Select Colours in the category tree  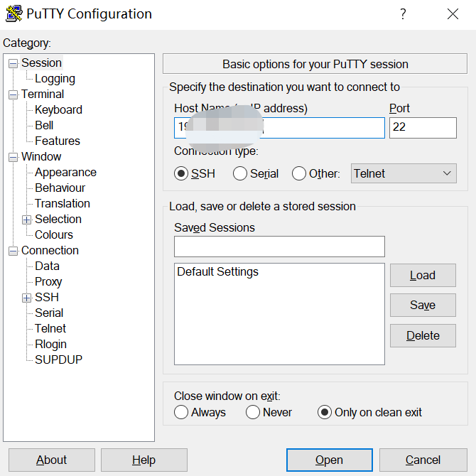pos(54,234)
